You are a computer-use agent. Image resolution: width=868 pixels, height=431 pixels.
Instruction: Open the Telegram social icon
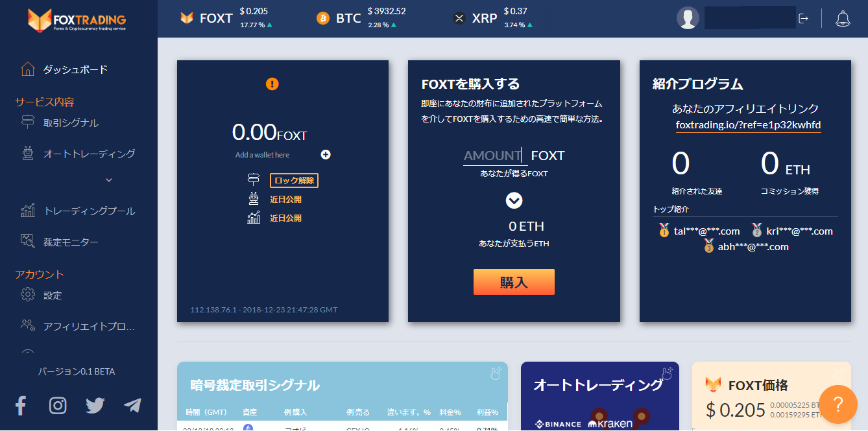(x=132, y=406)
